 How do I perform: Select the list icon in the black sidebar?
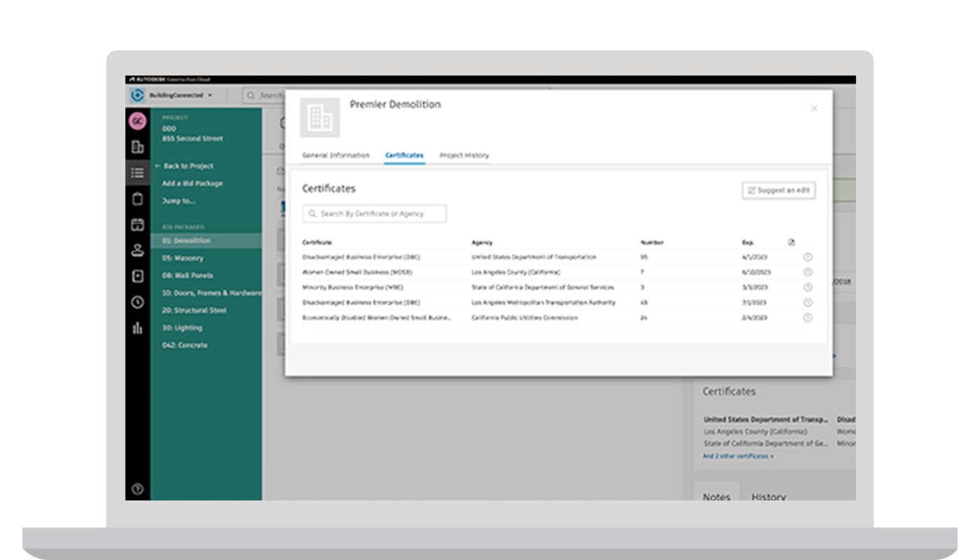[x=137, y=172]
